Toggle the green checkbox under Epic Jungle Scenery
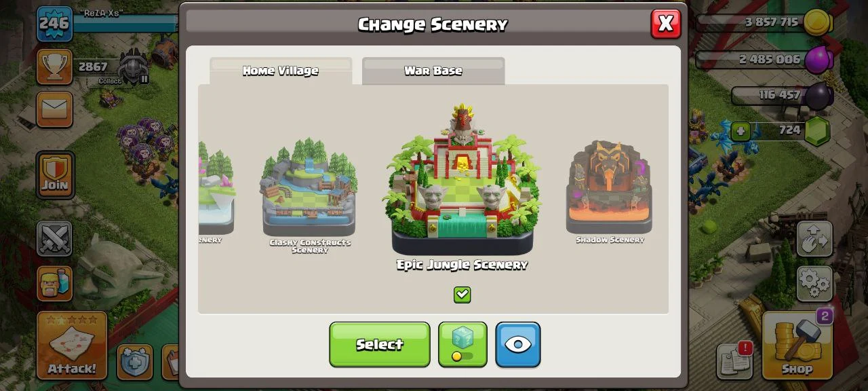This screenshot has width=868, height=391. coord(462,295)
